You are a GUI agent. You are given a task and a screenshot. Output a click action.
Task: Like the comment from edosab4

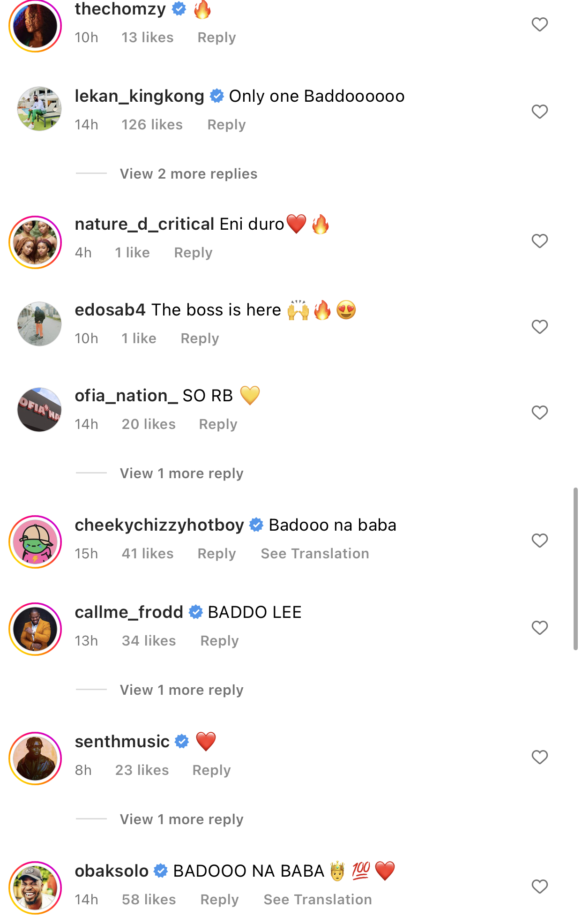click(539, 327)
